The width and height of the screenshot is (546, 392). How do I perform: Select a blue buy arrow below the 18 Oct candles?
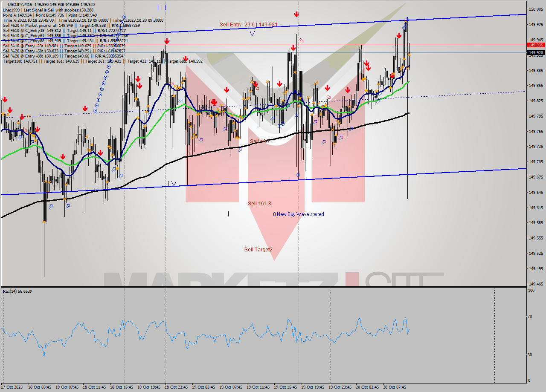point(50,206)
